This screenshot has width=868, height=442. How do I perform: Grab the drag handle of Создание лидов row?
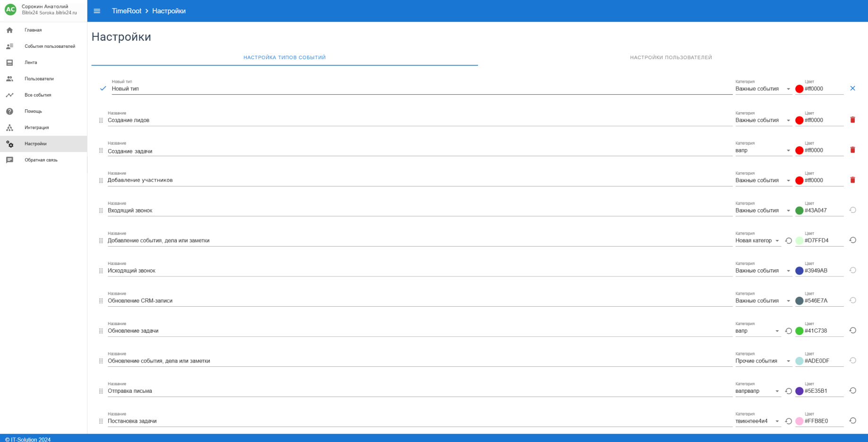[x=101, y=121]
